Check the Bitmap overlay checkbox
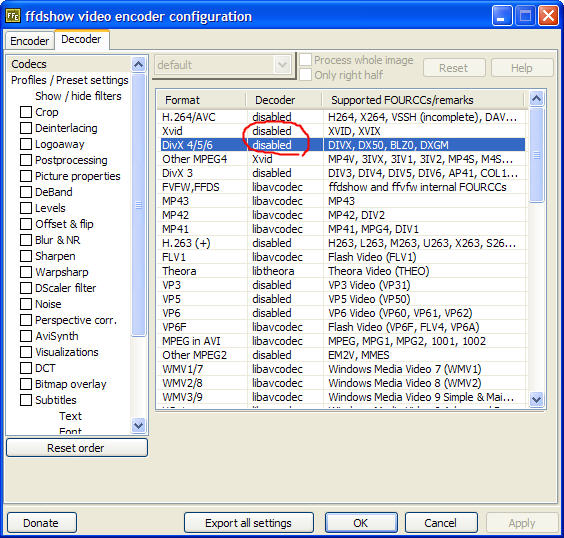564x538 pixels. (x=26, y=384)
